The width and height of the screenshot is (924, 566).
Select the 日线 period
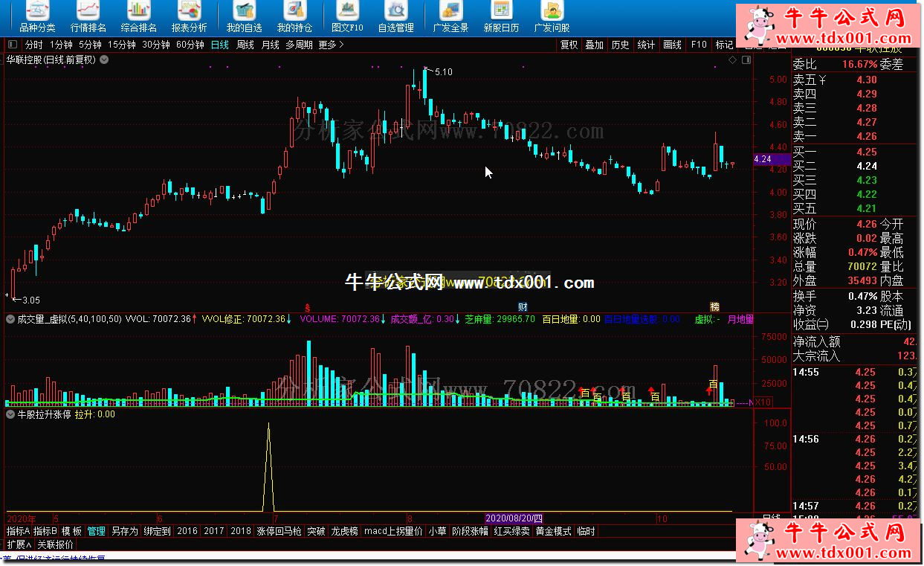pos(220,45)
